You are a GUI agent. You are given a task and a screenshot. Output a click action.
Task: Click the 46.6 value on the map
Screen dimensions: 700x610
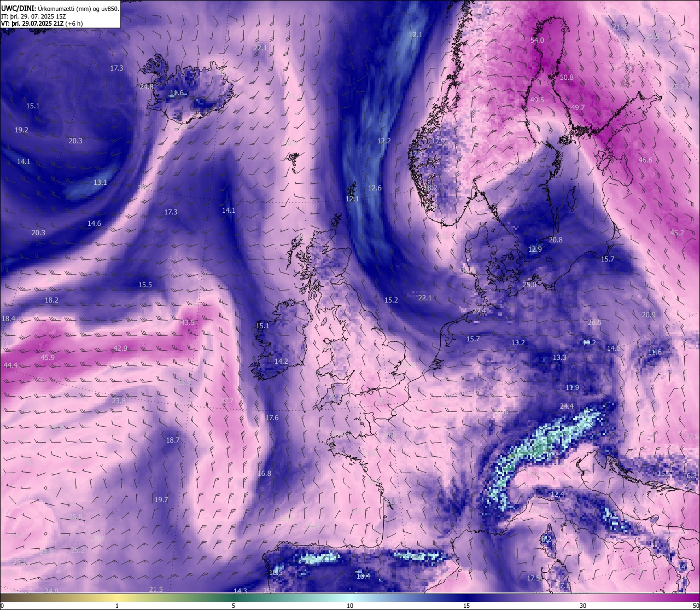[645, 160]
